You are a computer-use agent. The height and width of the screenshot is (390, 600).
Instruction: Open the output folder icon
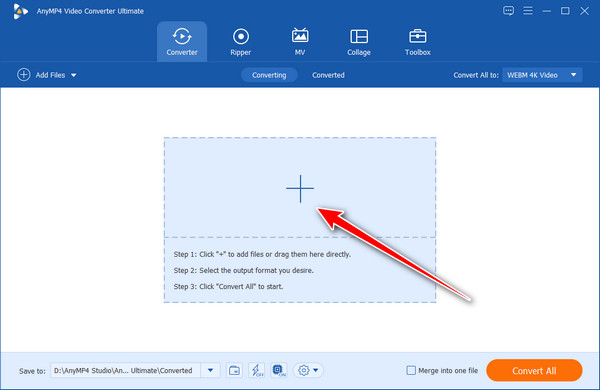point(234,370)
